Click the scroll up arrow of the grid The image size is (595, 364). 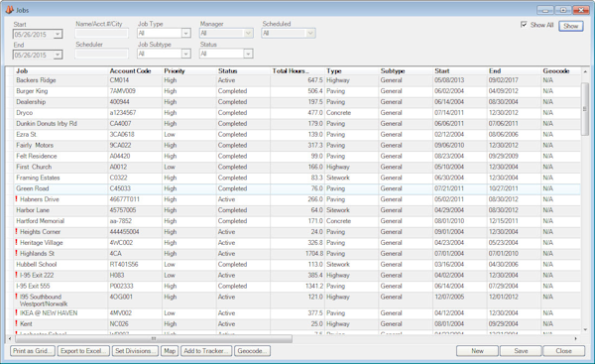point(585,71)
